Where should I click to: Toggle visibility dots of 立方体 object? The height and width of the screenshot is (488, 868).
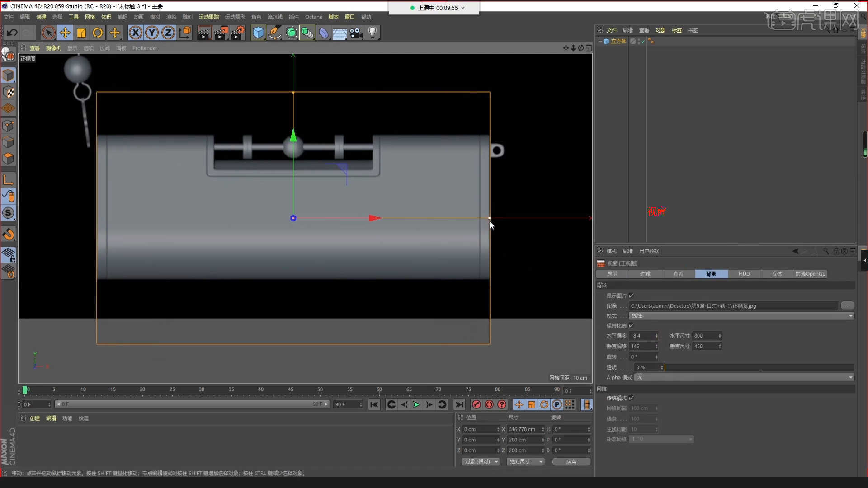click(639, 41)
